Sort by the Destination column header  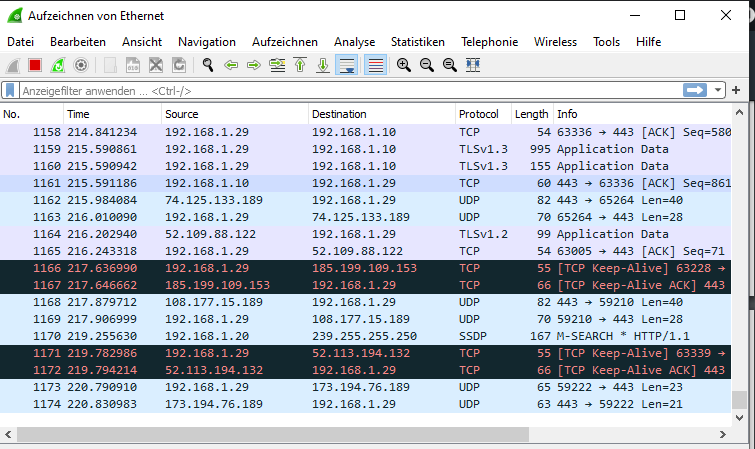coord(382,114)
